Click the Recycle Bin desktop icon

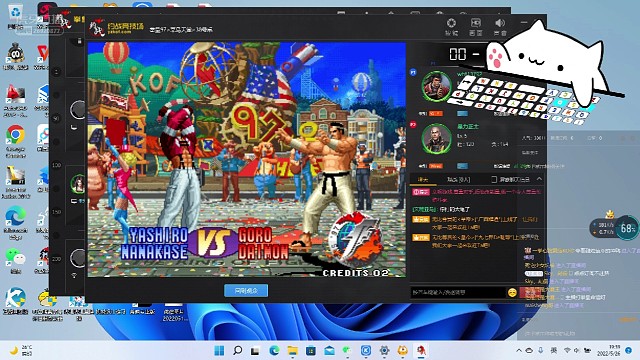15,16
